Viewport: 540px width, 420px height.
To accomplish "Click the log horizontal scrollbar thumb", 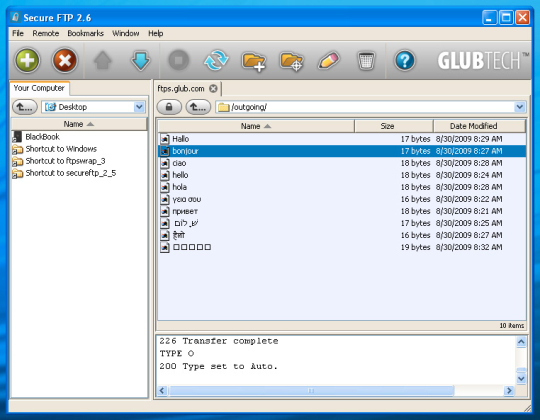I will pyautogui.click(x=311, y=391).
